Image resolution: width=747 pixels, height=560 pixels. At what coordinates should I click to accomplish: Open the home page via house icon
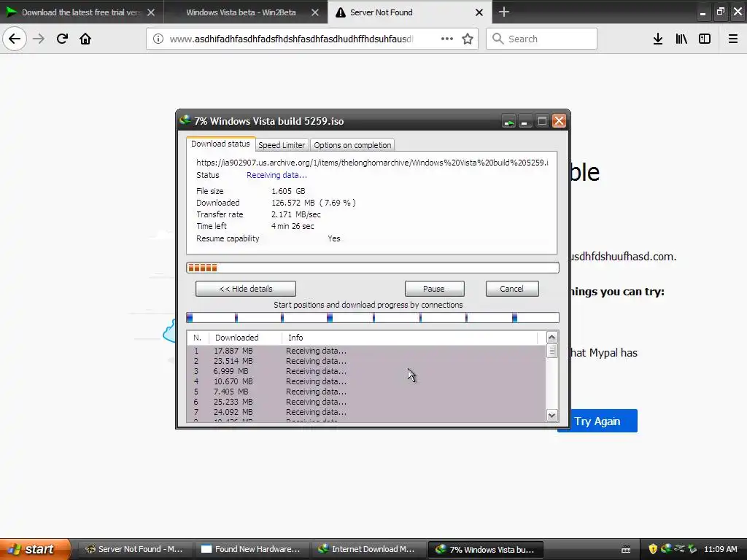(85, 39)
